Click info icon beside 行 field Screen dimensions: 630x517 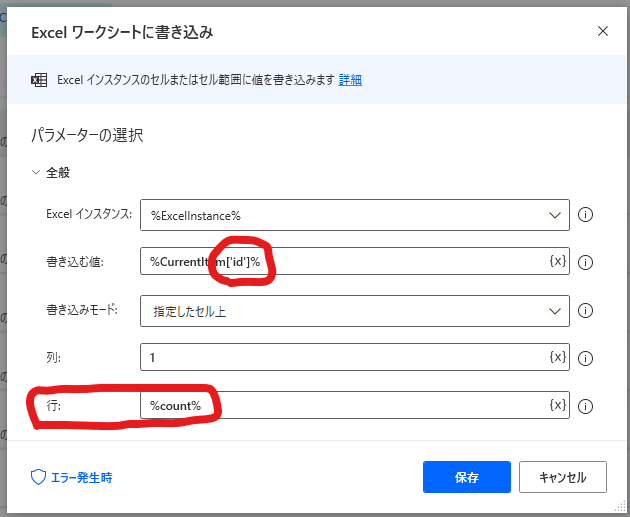pyautogui.click(x=585, y=406)
